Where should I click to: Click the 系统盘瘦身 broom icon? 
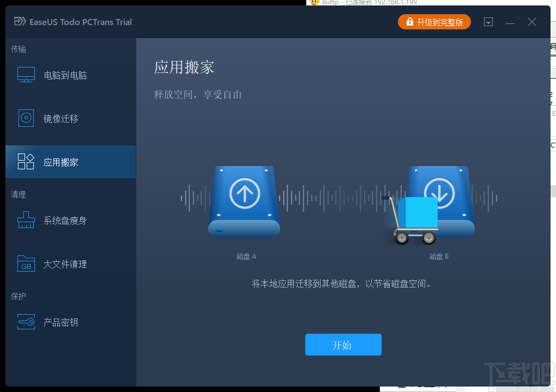26,220
